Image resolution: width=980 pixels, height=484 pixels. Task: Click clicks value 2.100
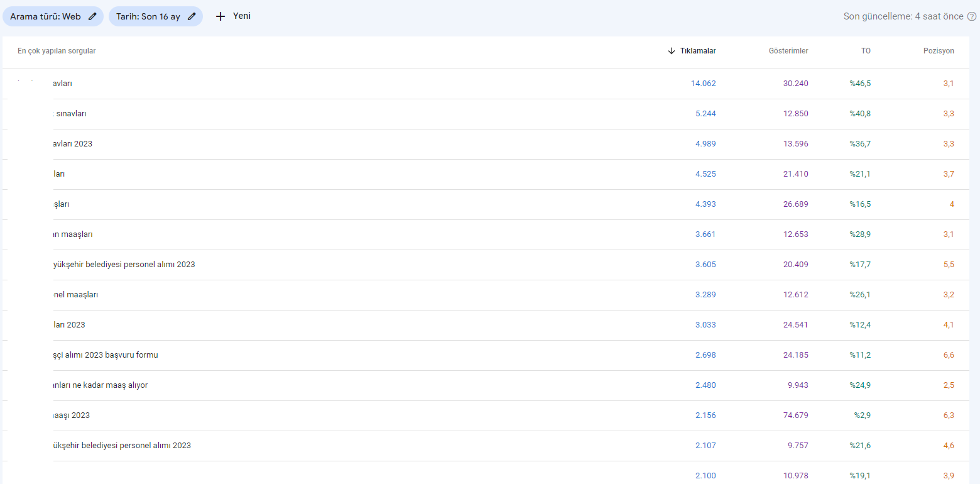coord(705,476)
